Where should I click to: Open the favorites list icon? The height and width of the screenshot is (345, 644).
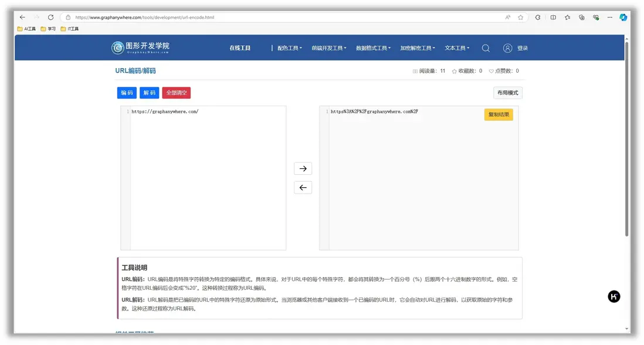click(568, 17)
